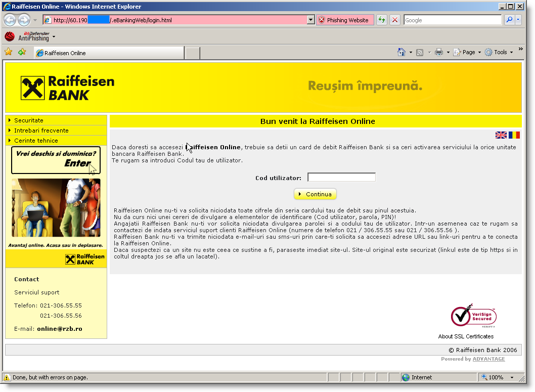
Task: Click the Telefon: 021-306.55.55 line
Action: tap(48, 306)
